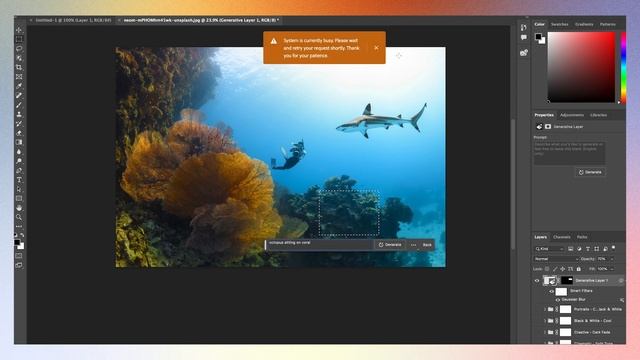
Task: Select the Move tool
Action: coord(19,30)
